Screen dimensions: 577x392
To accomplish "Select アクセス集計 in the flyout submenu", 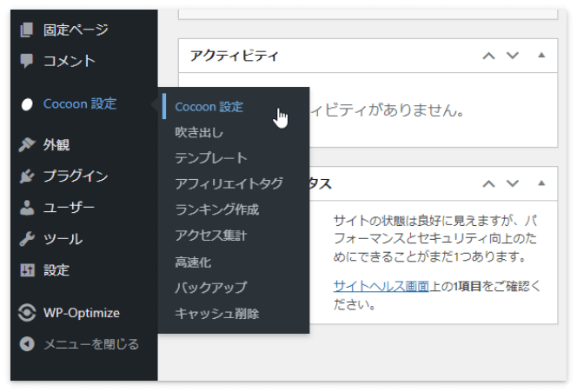I will pos(211,236).
